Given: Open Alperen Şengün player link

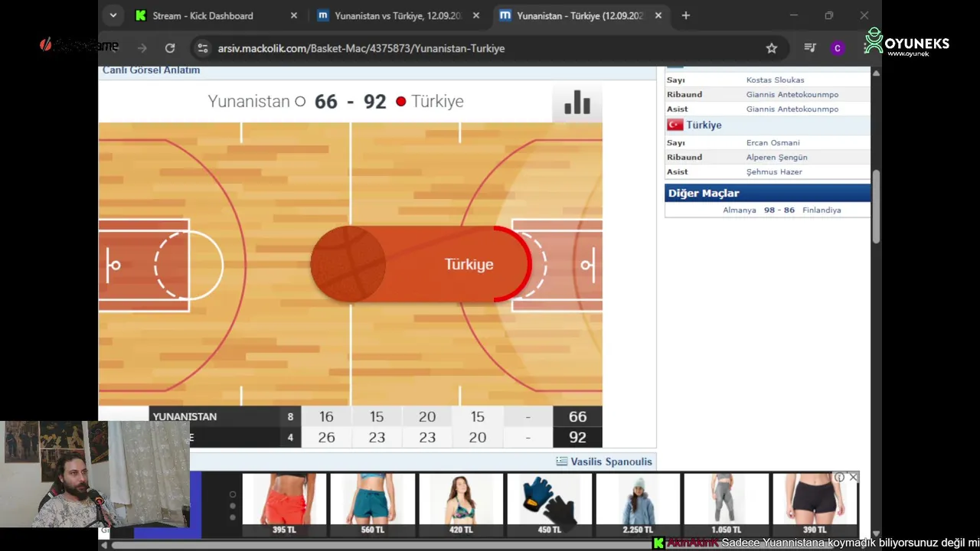Looking at the screenshot, I should click(776, 157).
